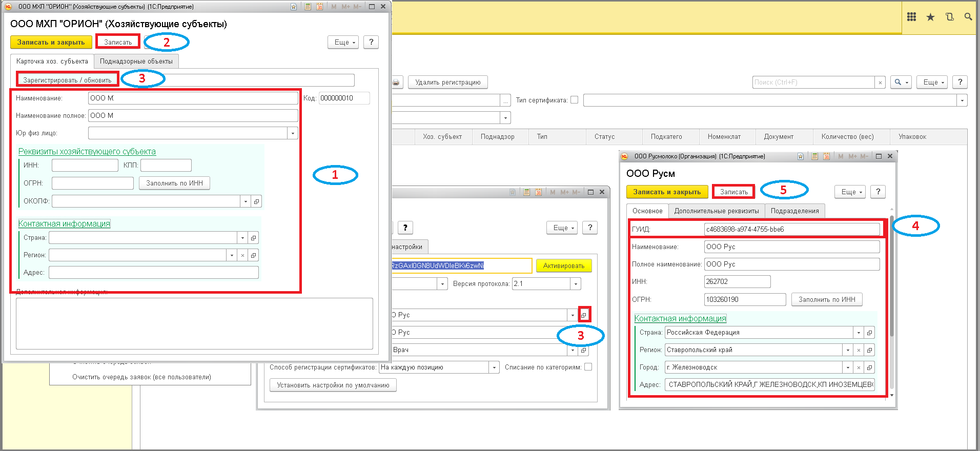
Task: Click M- memory icon in ОРИОН window title bar
Action: pyautogui.click(x=357, y=7)
